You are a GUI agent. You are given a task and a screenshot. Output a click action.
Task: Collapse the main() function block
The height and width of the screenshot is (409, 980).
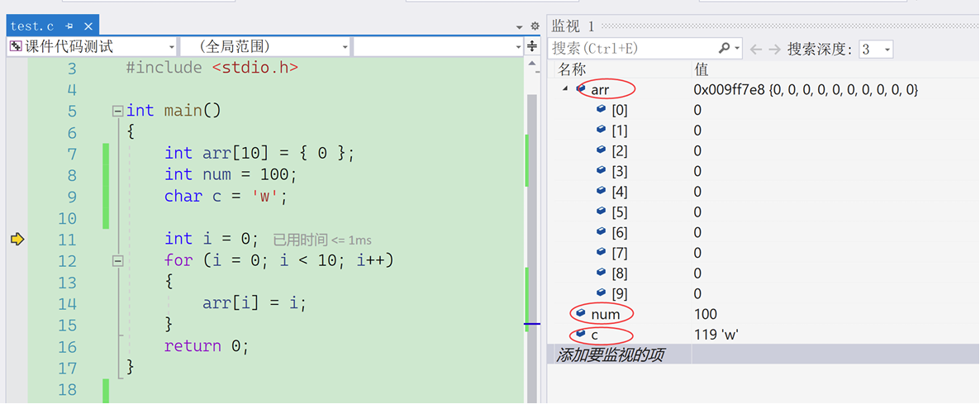click(117, 112)
